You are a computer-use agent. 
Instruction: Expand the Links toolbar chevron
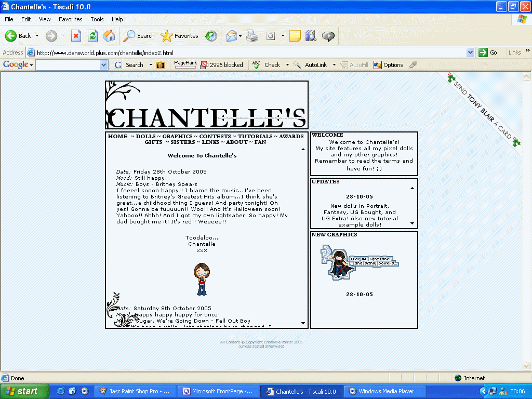[528, 50]
